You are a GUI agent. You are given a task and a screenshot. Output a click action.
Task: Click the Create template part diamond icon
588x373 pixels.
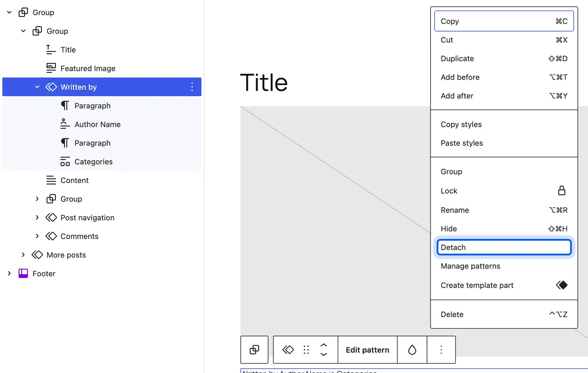click(562, 285)
